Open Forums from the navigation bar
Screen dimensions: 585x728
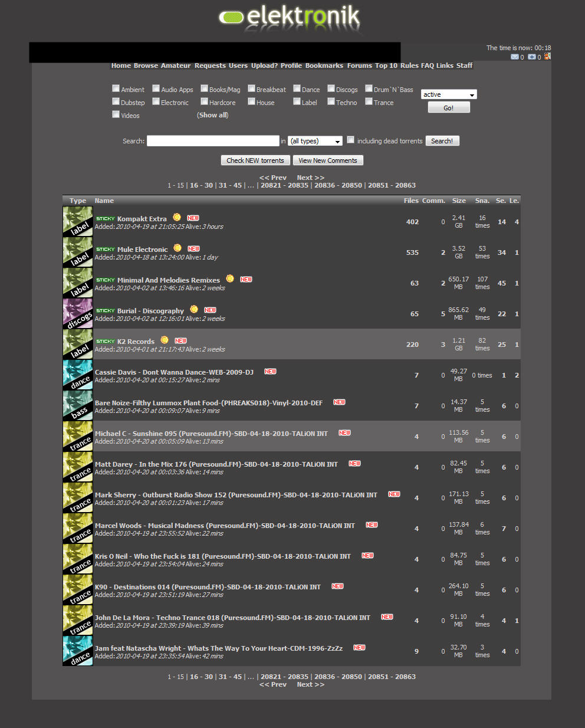pos(360,65)
